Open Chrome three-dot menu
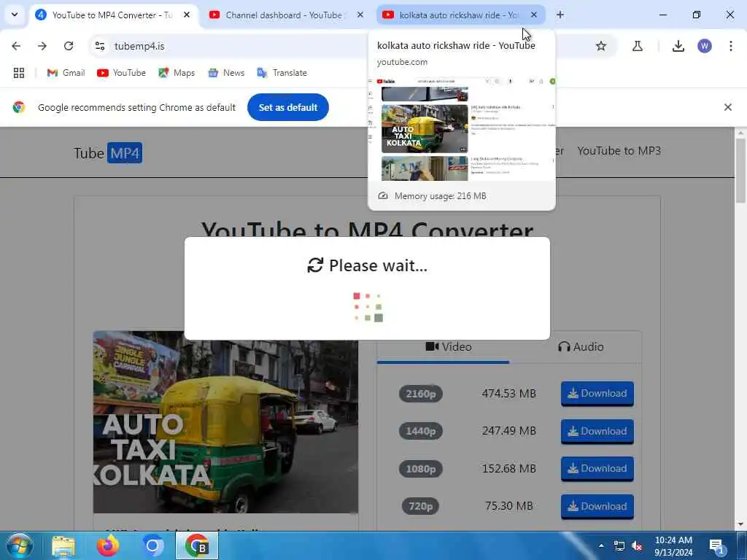Viewport: 747px width, 560px height. coord(731,46)
